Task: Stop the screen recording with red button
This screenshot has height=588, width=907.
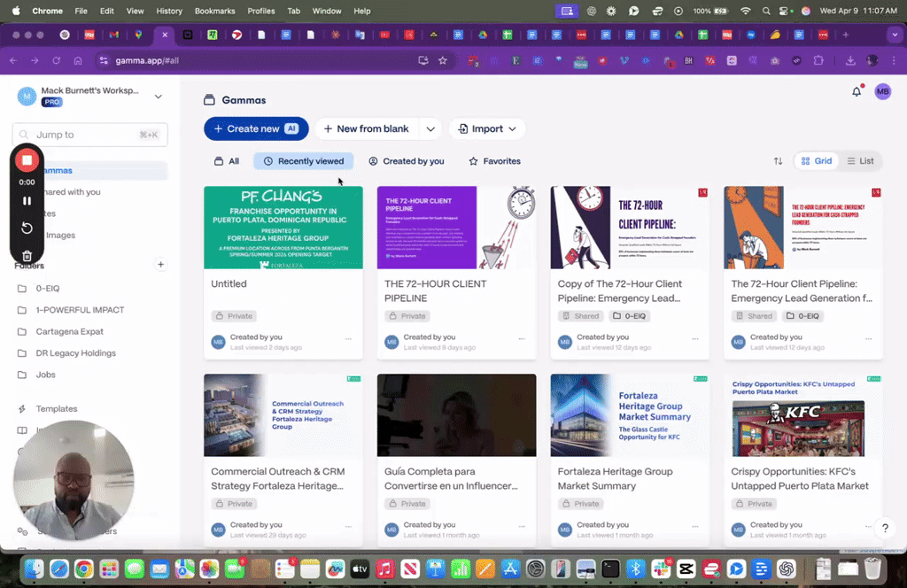Action: tap(27, 160)
